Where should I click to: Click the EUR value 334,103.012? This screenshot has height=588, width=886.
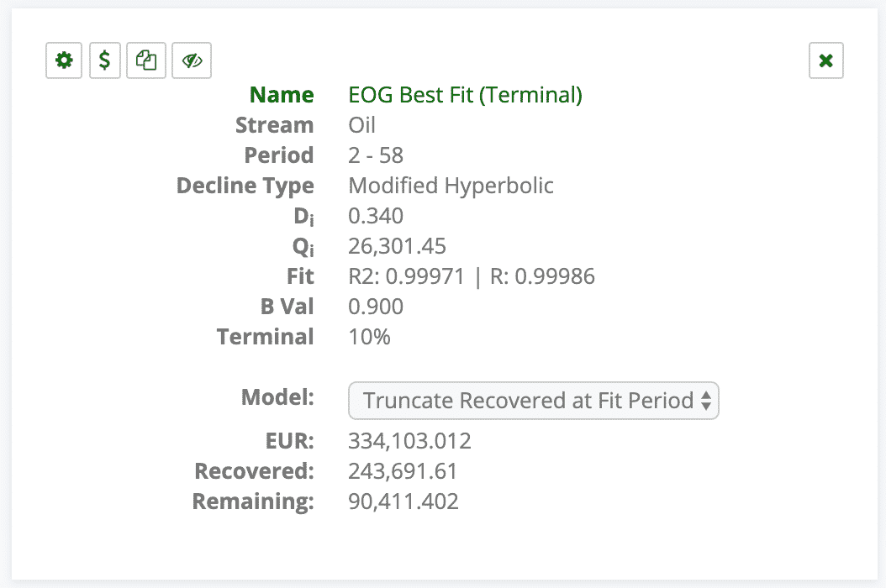409,441
